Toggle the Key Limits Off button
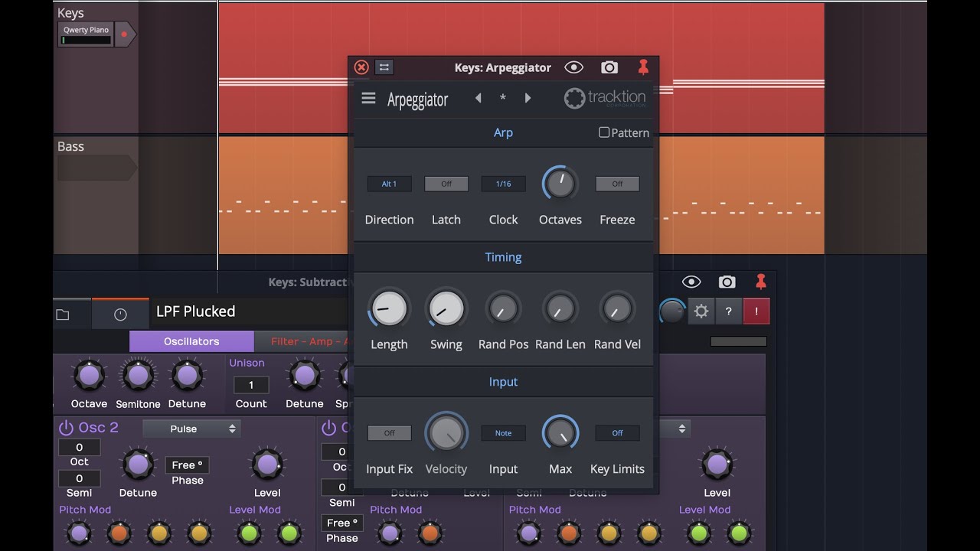 [x=617, y=433]
